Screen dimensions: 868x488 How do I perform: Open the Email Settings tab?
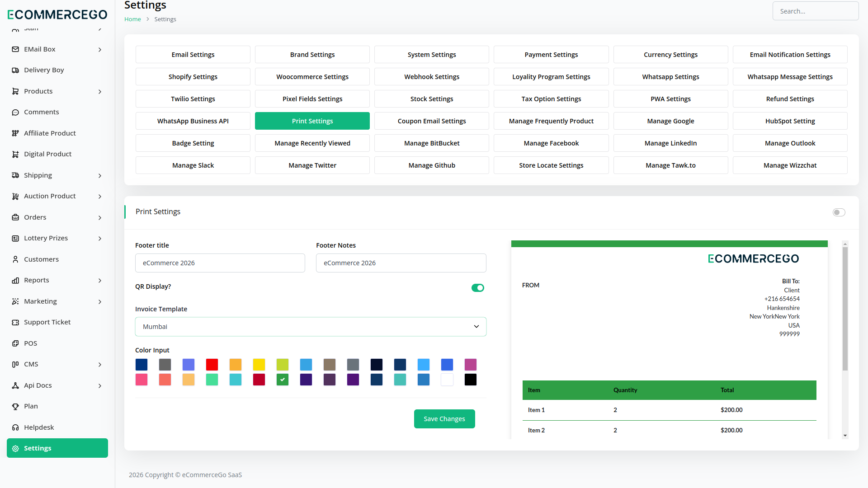pyautogui.click(x=193, y=55)
